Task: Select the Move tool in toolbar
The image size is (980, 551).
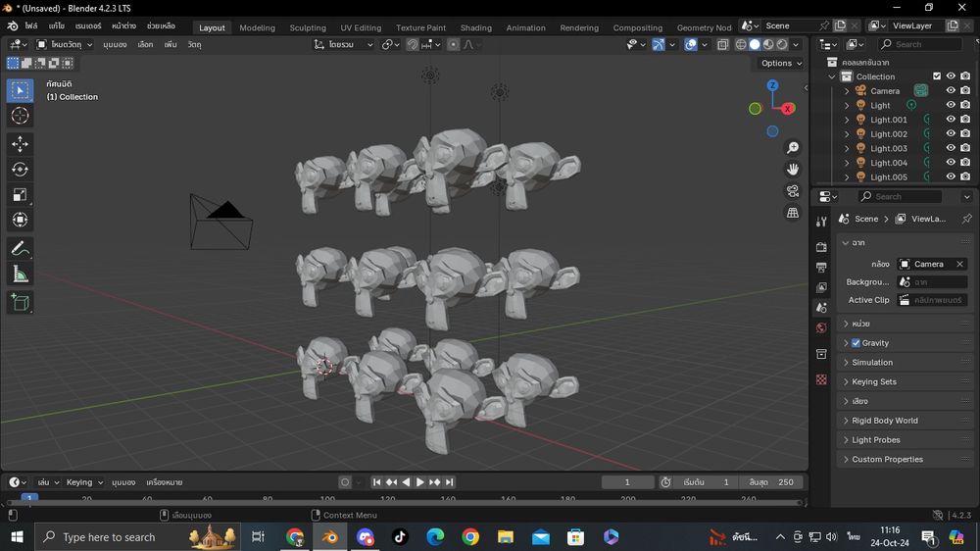Action: pos(20,144)
